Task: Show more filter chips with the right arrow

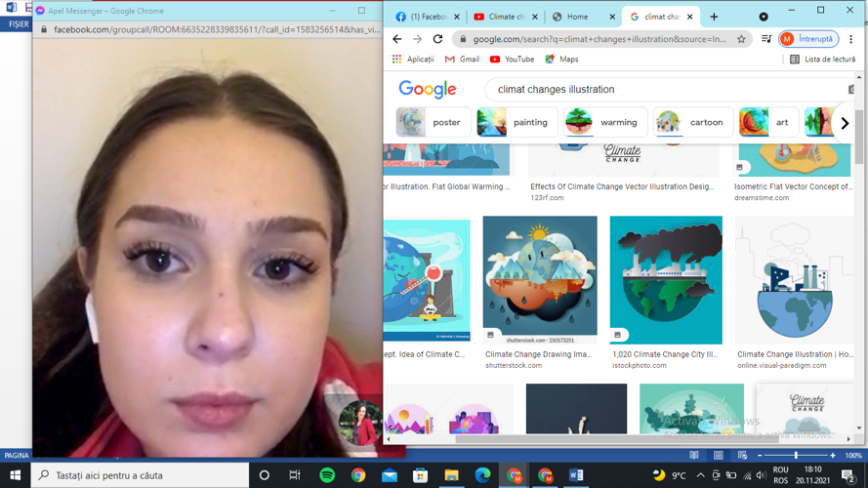Action: [x=845, y=123]
